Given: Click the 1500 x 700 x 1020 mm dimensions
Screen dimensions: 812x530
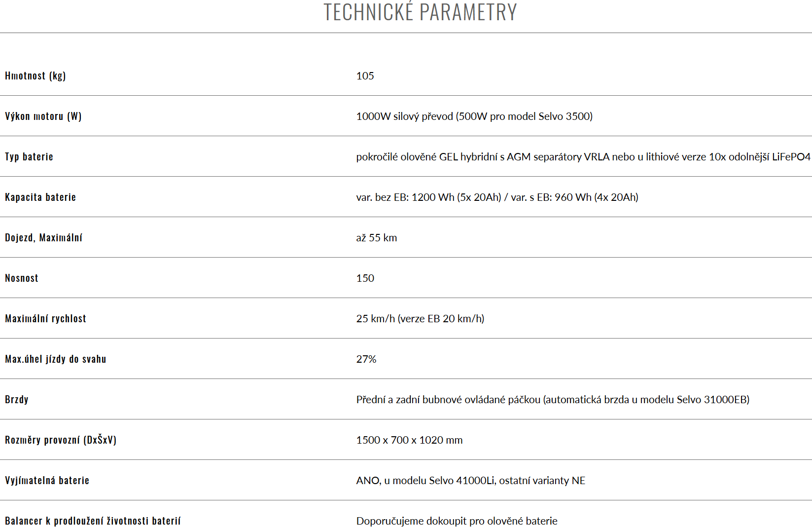Looking at the screenshot, I should [x=410, y=440].
